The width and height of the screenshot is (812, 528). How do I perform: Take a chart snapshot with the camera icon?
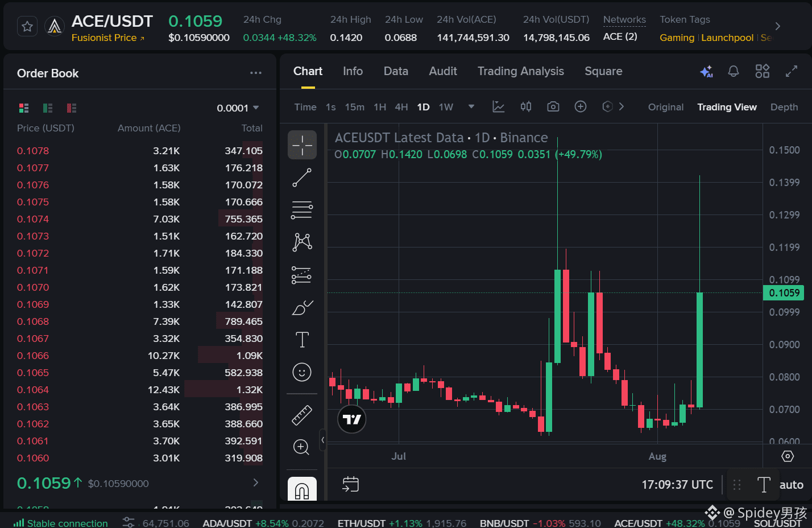click(553, 106)
